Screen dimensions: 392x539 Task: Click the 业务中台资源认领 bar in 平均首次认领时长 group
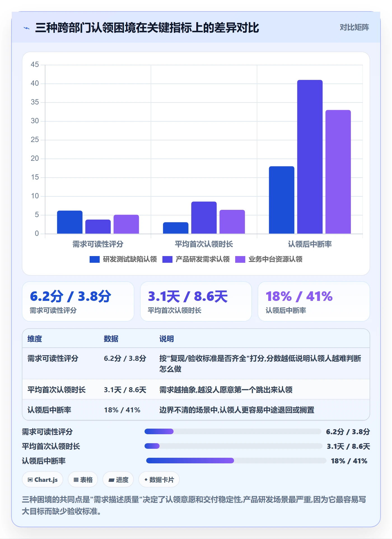coord(232,222)
